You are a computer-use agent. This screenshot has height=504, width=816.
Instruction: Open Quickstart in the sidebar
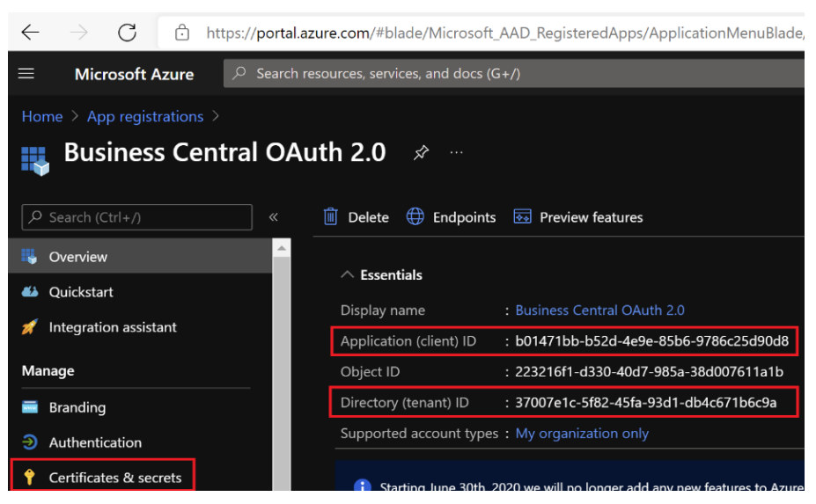(81, 292)
